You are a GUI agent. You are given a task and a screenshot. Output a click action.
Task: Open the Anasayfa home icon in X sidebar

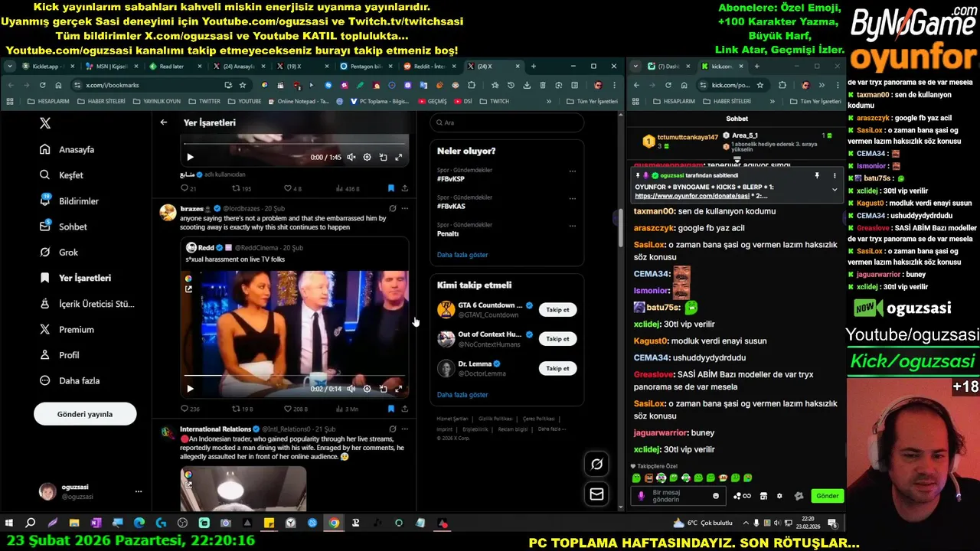coord(45,149)
